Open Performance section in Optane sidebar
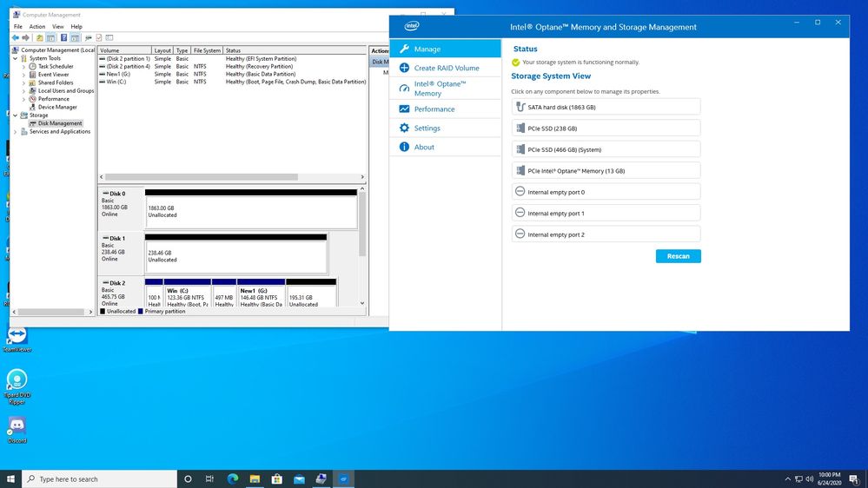Image resolution: width=868 pixels, height=488 pixels. (x=446, y=109)
